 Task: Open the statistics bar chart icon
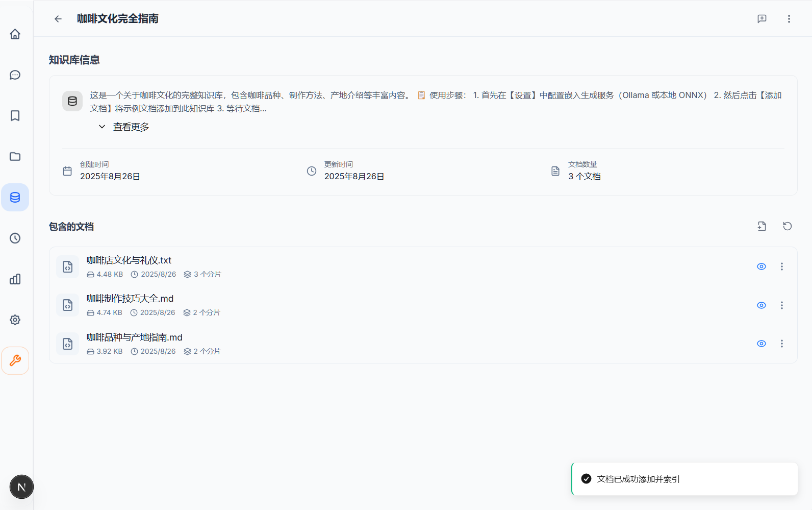coord(15,279)
